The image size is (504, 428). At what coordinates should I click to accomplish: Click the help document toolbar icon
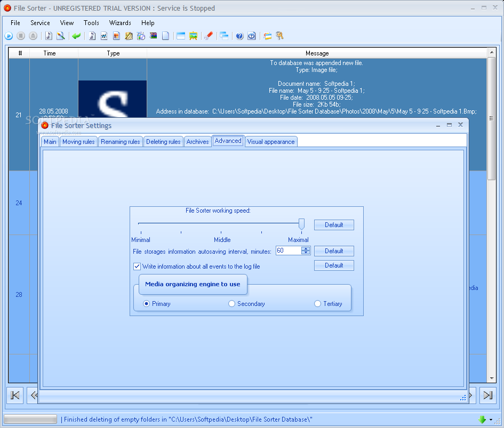pyautogui.click(x=252, y=36)
